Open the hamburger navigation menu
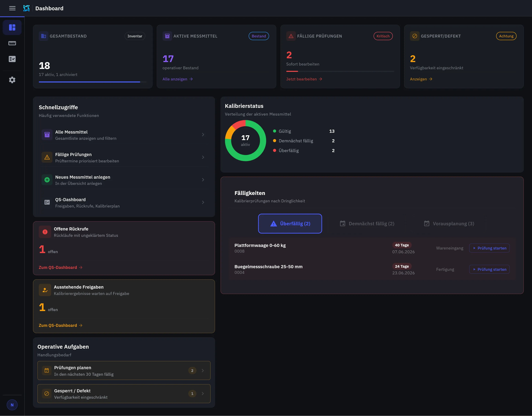This screenshot has width=532, height=416. coord(12,8)
